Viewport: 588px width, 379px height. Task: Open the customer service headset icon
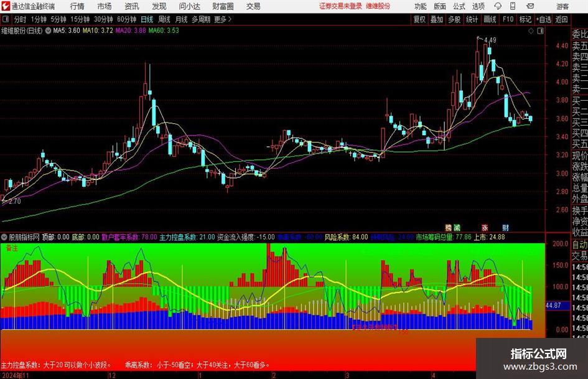pos(498,6)
